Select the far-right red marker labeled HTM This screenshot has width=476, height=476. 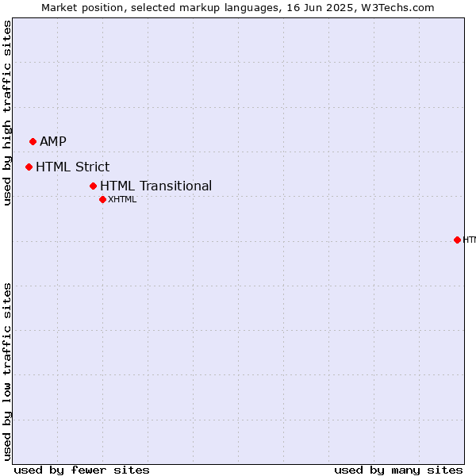(457, 240)
